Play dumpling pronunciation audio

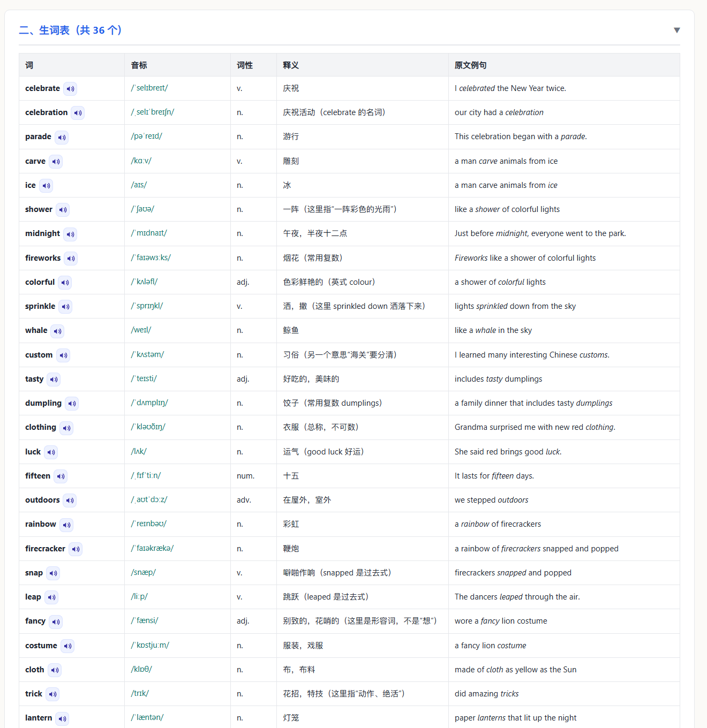point(72,404)
